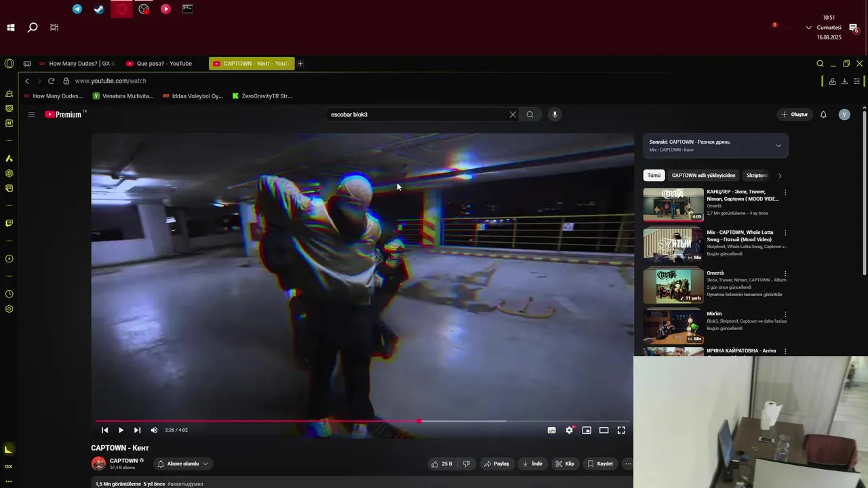Open the Windows Start menu
Viewport: 868px width, 488px height.
click(11, 28)
